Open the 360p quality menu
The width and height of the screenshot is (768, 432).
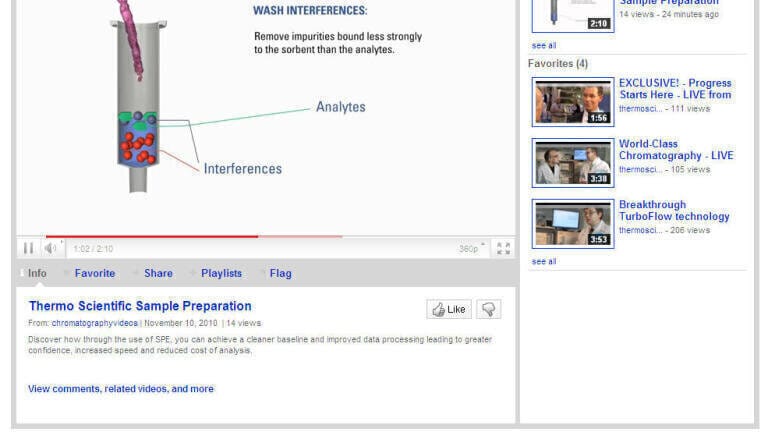471,248
